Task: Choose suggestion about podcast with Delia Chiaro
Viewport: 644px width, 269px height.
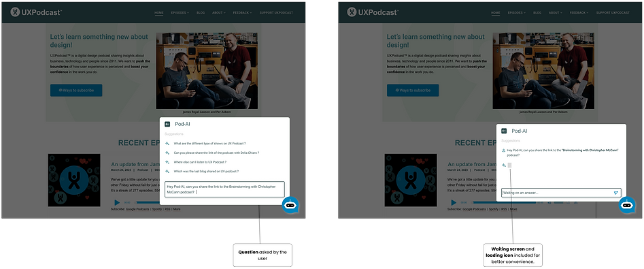Action: click(216, 153)
